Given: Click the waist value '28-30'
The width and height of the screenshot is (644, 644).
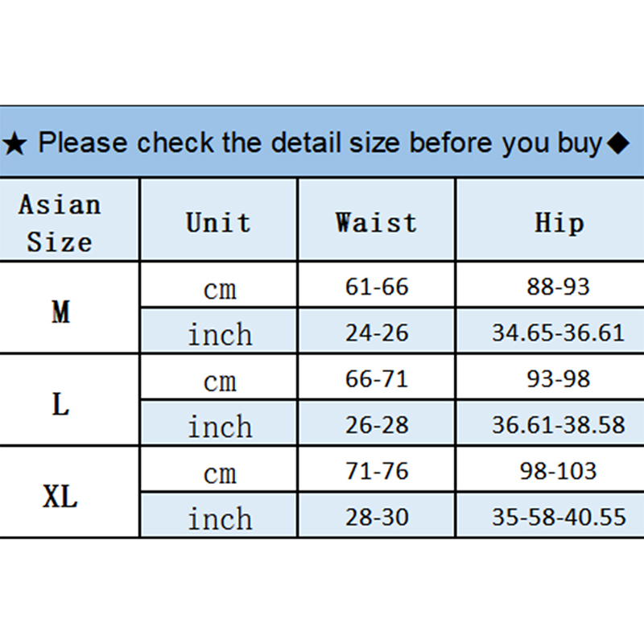Looking at the screenshot, I should click(x=377, y=517).
